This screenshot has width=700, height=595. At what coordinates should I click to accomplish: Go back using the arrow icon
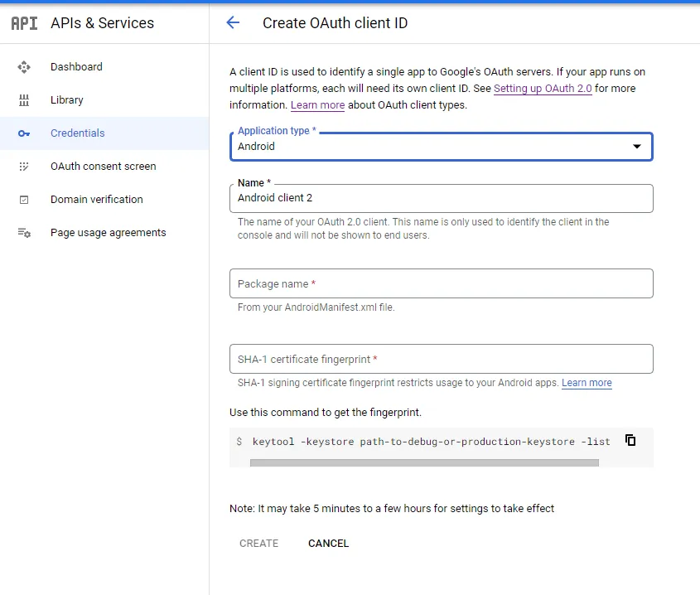[233, 23]
